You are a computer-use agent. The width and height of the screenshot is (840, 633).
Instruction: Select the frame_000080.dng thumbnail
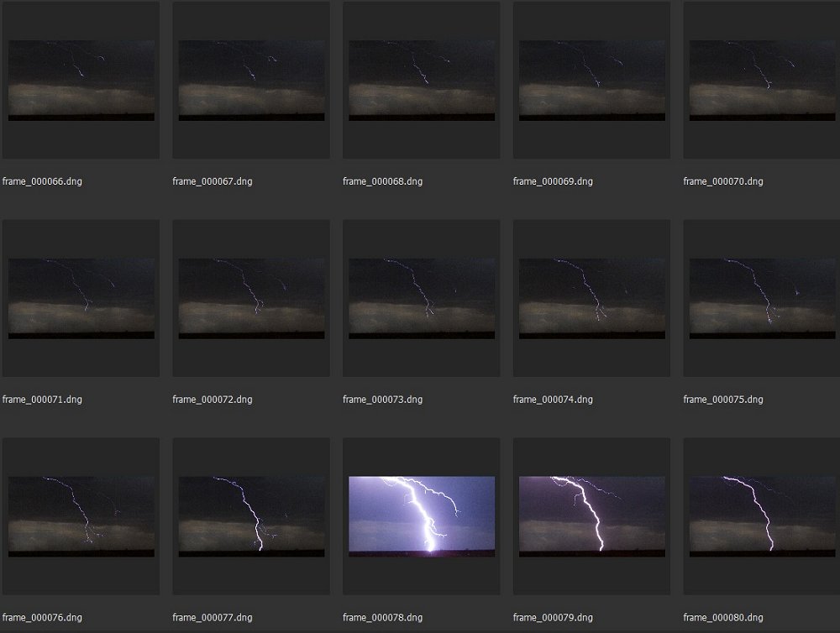tap(763, 517)
